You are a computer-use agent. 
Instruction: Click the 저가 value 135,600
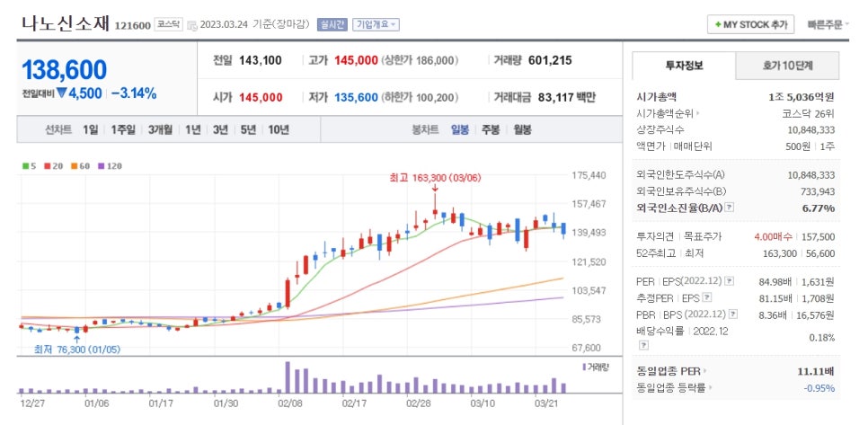coord(356,97)
